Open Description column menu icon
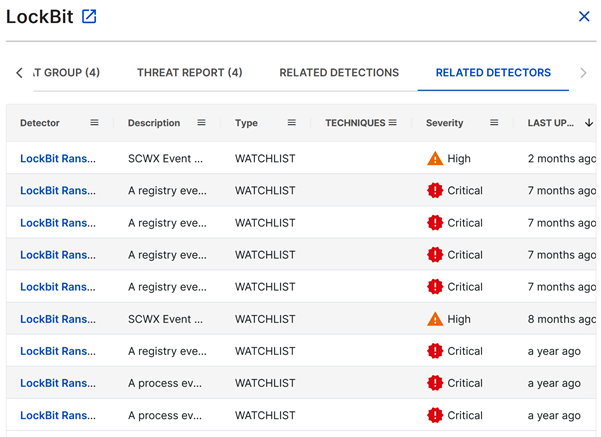 [x=201, y=123]
